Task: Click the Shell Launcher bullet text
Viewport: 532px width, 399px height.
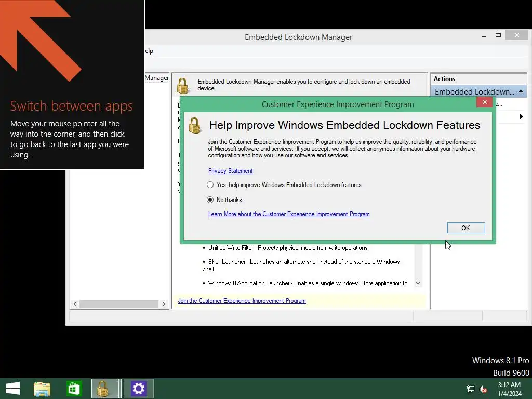Action: [x=301, y=265]
